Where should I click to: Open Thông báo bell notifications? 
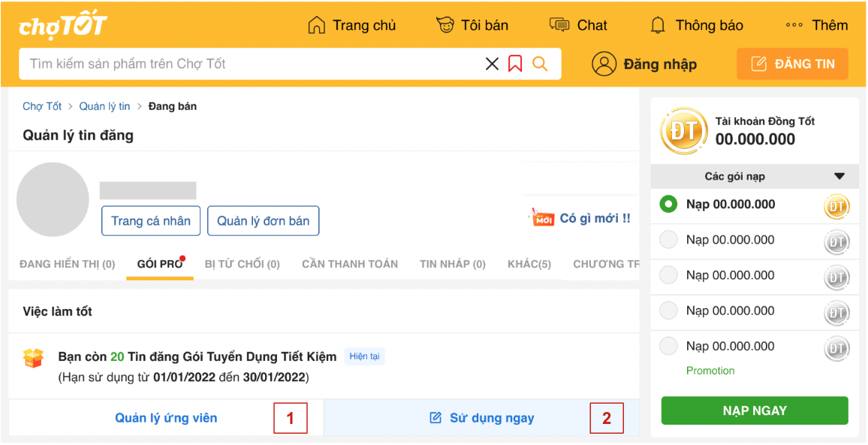coord(658,26)
